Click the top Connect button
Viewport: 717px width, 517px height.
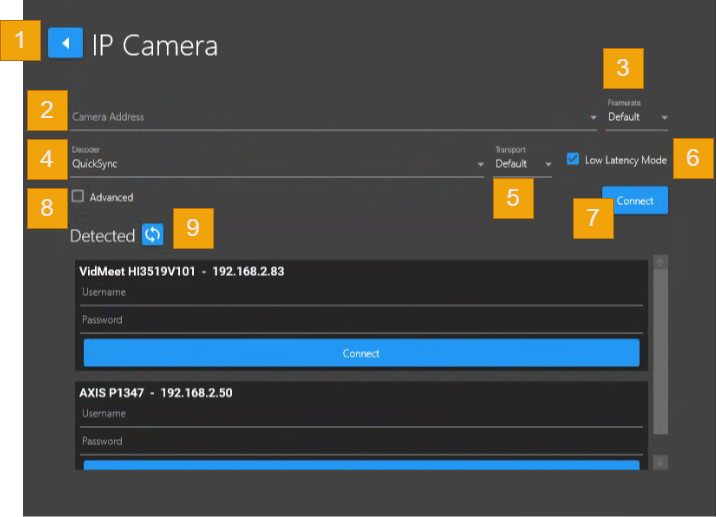click(x=634, y=200)
